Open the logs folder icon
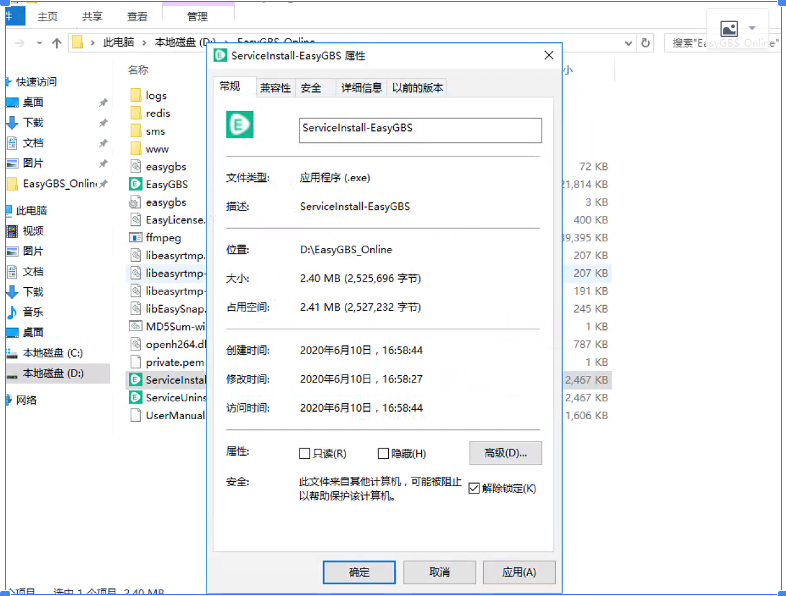786x596 pixels. pyautogui.click(x=135, y=95)
